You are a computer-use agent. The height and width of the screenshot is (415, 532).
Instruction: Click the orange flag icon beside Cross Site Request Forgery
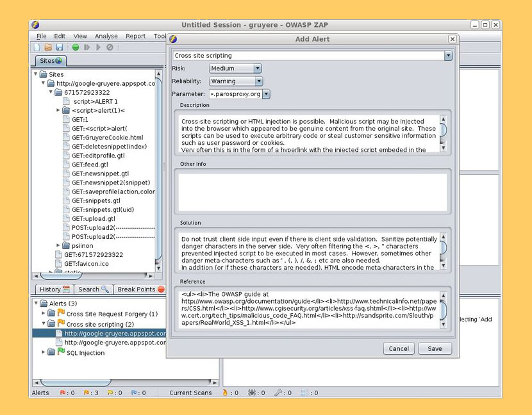61,313
